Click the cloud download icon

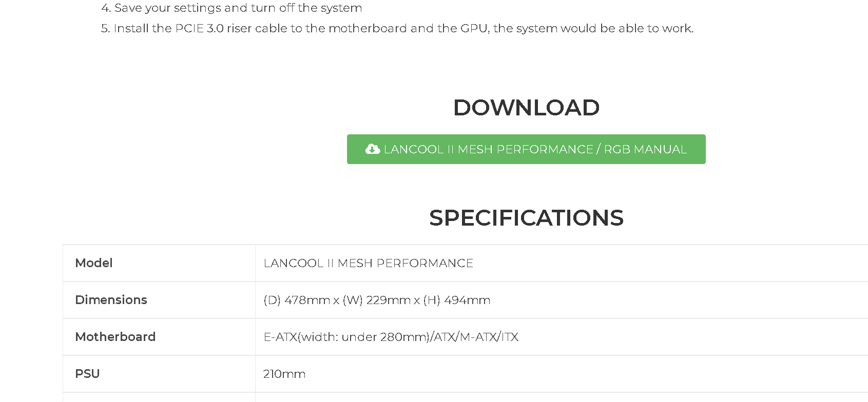(373, 149)
